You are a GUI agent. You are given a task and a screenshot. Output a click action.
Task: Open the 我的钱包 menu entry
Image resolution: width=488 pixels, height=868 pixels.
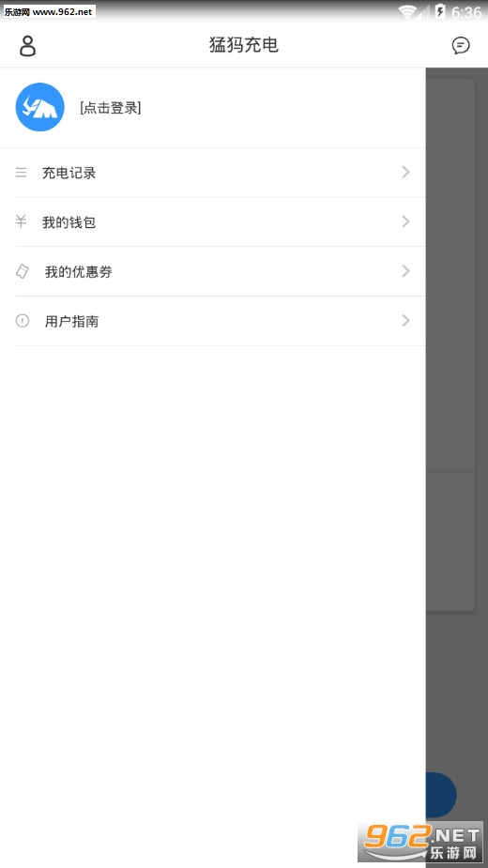coord(213,222)
